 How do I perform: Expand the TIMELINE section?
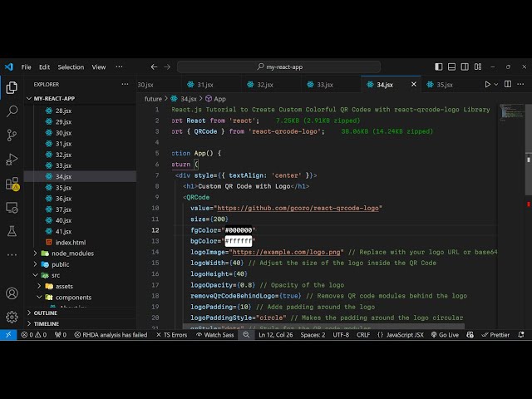pos(47,323)
